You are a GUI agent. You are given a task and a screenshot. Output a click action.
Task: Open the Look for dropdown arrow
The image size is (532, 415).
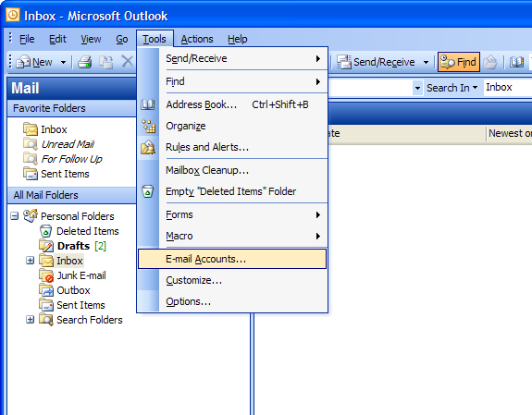point(417,88)
